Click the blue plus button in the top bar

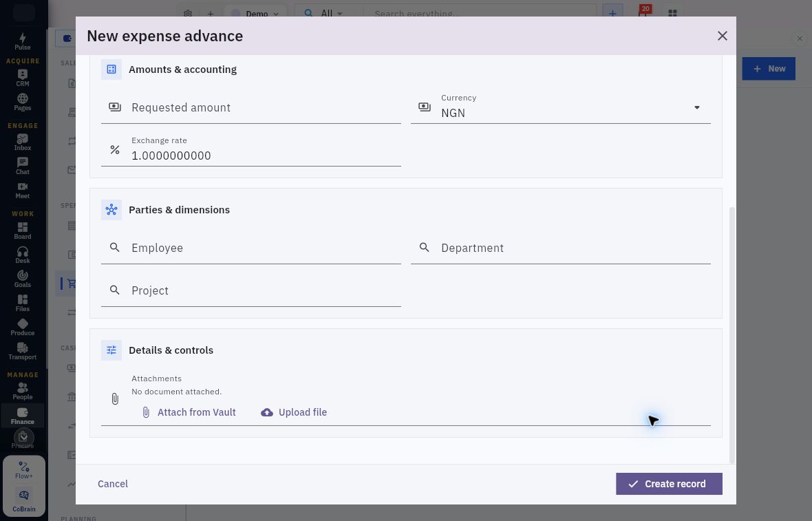pos(612,14)
